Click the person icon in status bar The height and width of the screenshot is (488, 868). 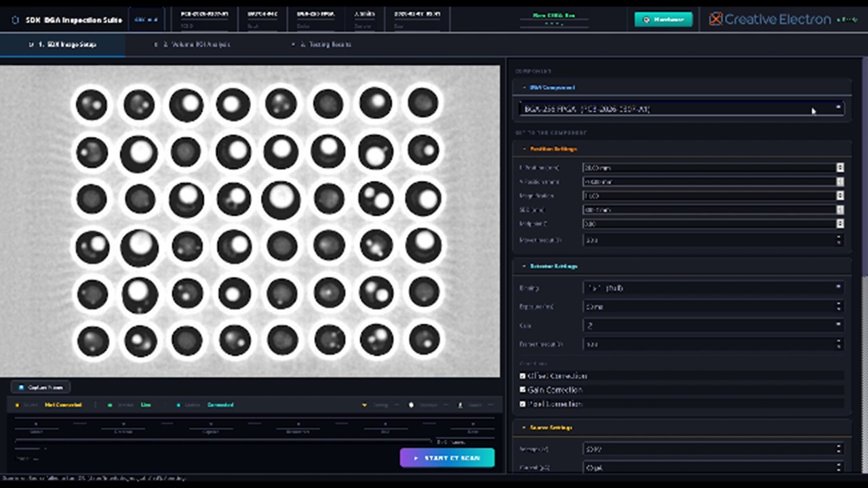pyautogui.click(x=461, y=405)
